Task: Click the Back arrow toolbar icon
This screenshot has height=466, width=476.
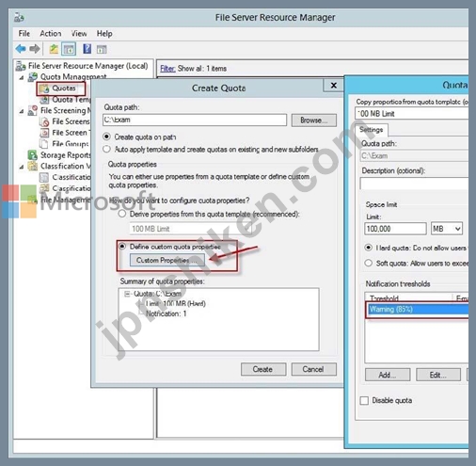Action: 21,49
